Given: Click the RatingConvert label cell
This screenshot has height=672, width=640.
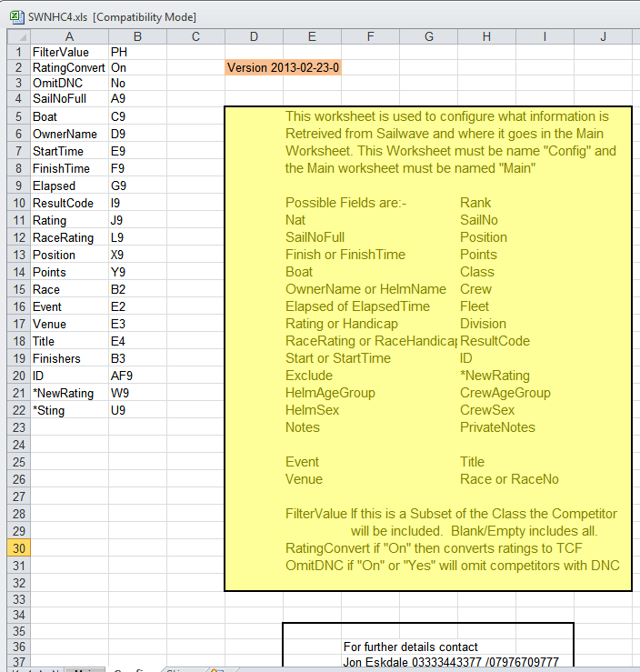Looking at the screenshot, I should tap(69, 67).
